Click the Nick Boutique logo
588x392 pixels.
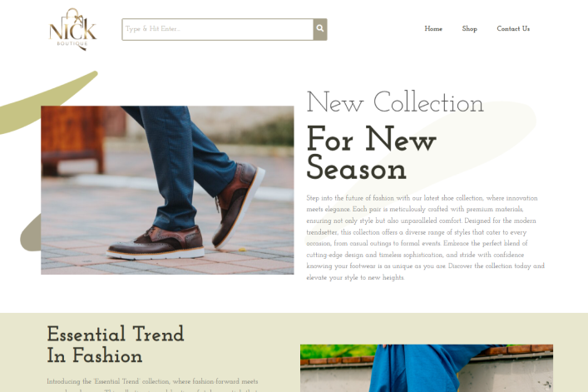[72, 29]
